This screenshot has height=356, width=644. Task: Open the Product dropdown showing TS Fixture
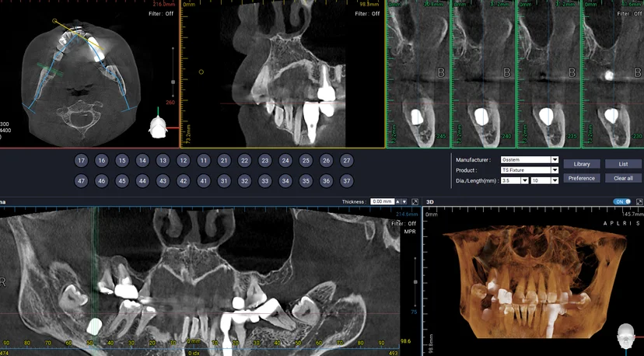(530, 170)
